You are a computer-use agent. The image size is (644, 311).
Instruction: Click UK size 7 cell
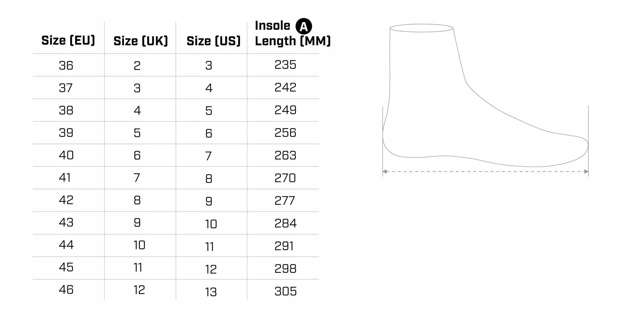tap(137, 178)
